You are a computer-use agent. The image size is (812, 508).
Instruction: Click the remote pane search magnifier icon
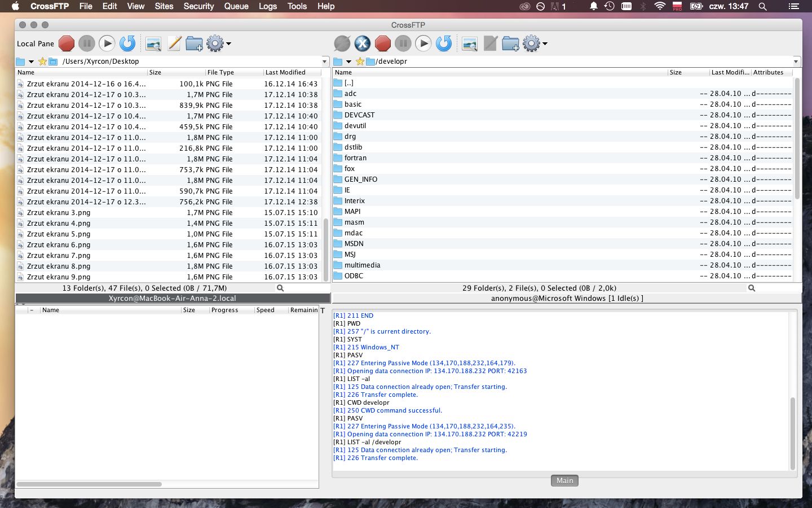752,288
